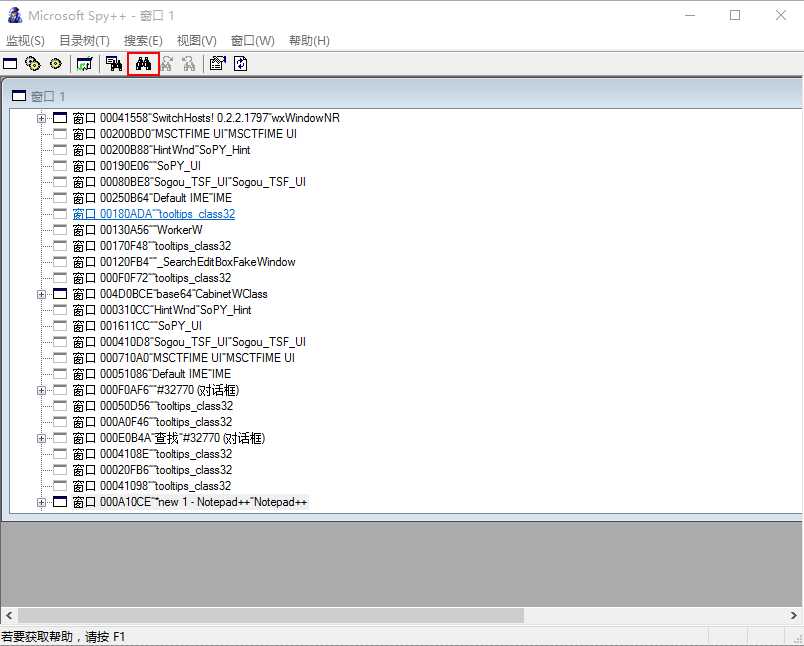
Task: Open the 搜索(E) menu
Action: tap(143, 41)
